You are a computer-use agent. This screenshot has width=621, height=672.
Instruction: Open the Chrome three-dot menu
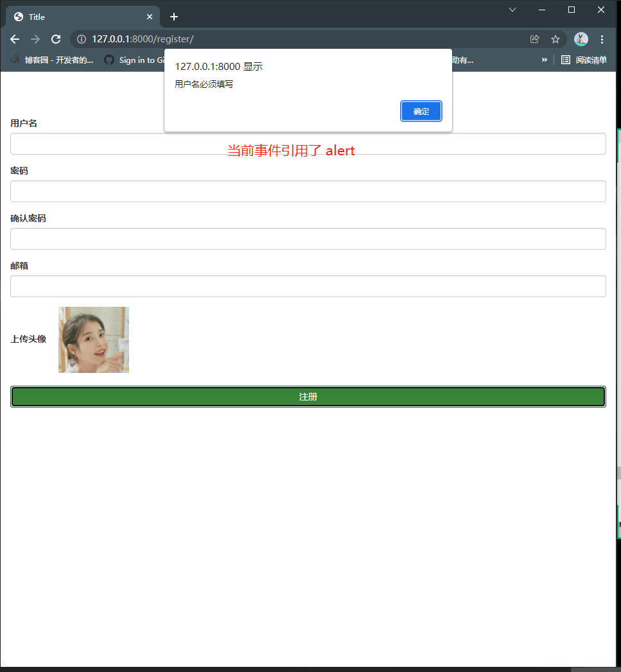602,39
